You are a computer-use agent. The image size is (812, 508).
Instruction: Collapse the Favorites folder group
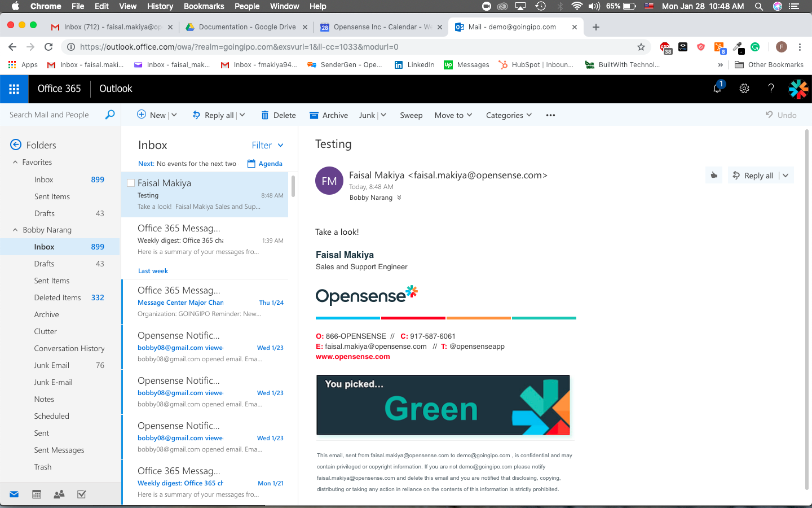point(15,163)
